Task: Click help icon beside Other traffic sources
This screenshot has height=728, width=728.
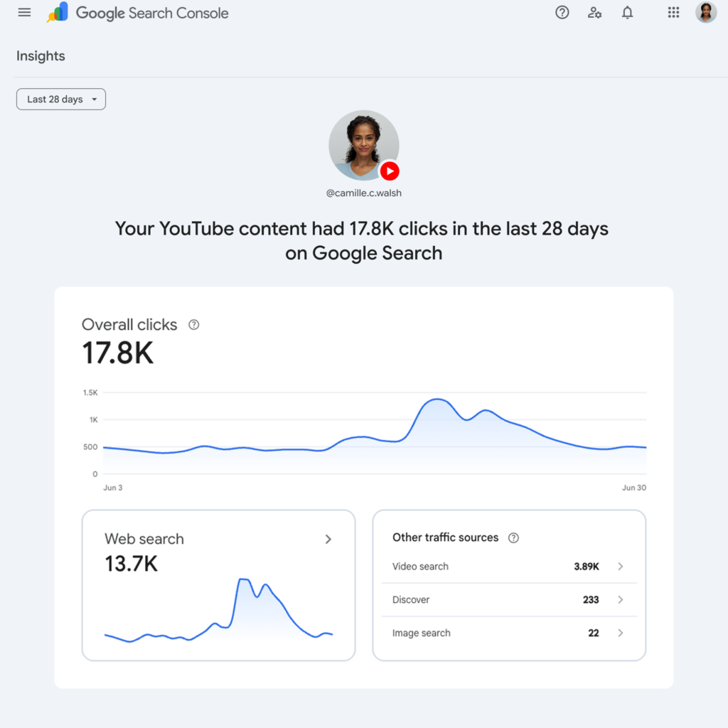Action: pyautogui.click(x=513, y=537)
